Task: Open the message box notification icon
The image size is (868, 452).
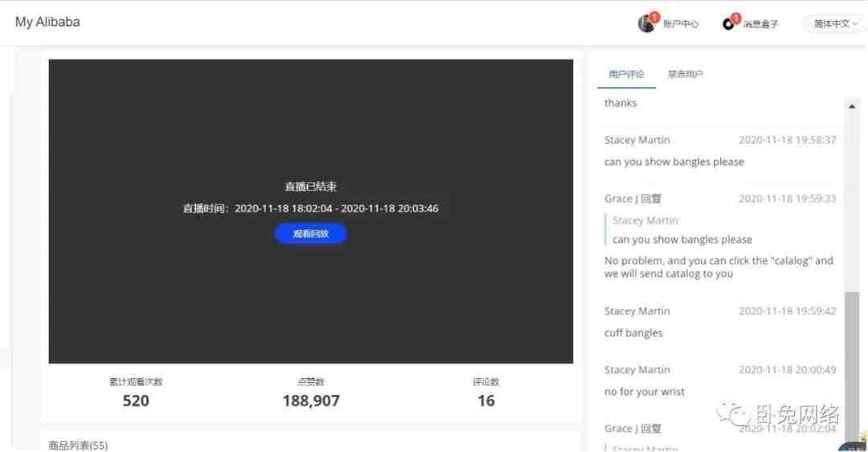Action: [x=728, y=24]
